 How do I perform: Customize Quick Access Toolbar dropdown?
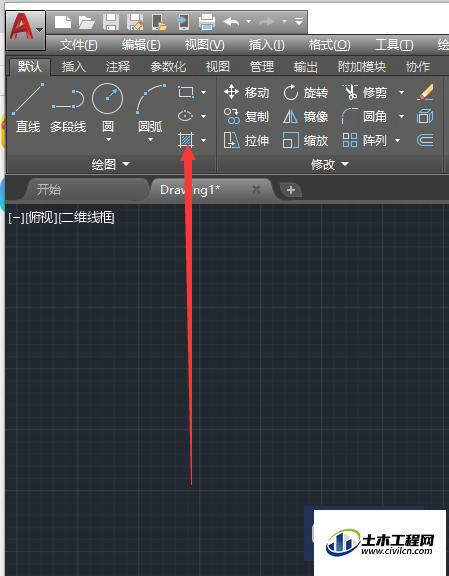(299, 21)
